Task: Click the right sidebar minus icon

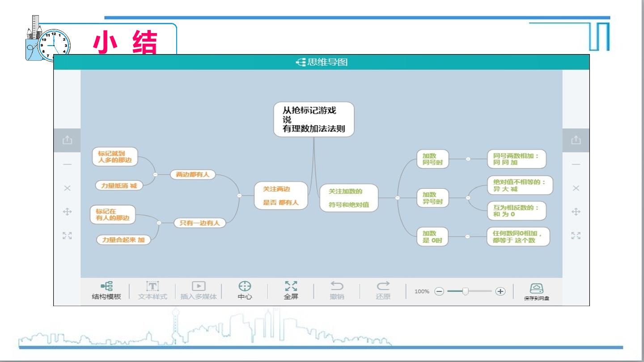Action: [576, 164]
